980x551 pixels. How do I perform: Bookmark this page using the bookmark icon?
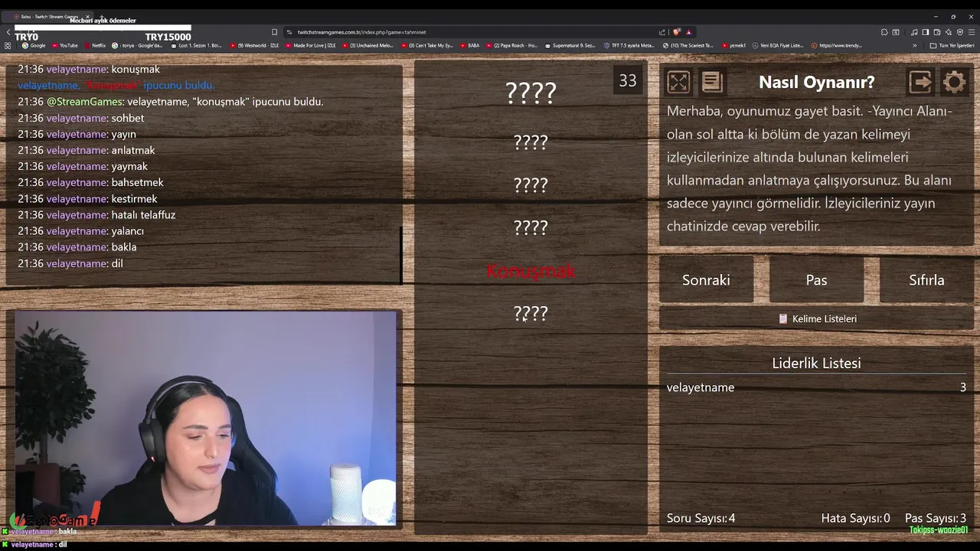click(274, 32)
